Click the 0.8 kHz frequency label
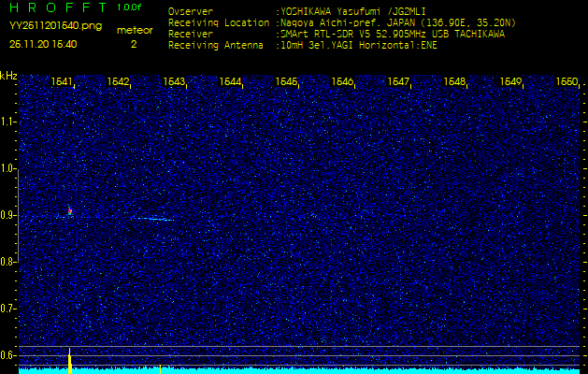The image size is (588, 374). pyautogui.click(x=7, y=262)
